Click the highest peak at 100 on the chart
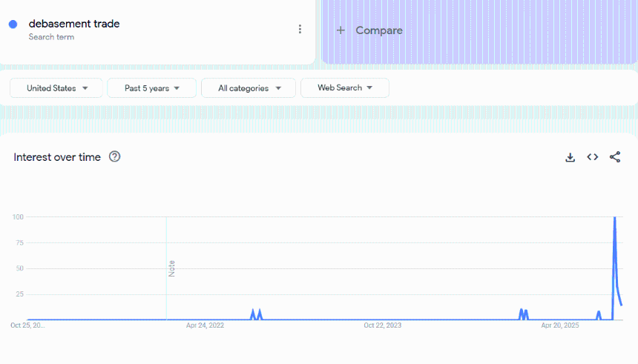This screenshot has width=638, height=364. click(614, 219)
